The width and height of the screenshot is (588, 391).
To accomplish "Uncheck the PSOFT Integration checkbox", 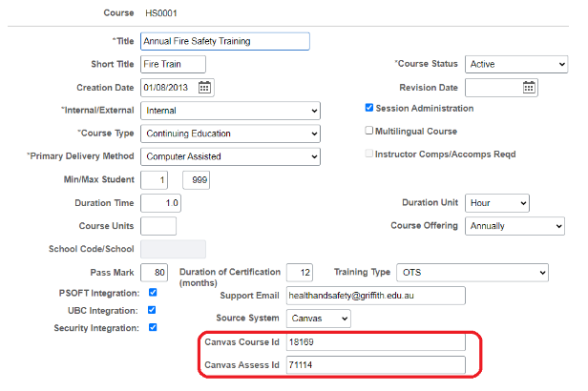I will [153, 292].
